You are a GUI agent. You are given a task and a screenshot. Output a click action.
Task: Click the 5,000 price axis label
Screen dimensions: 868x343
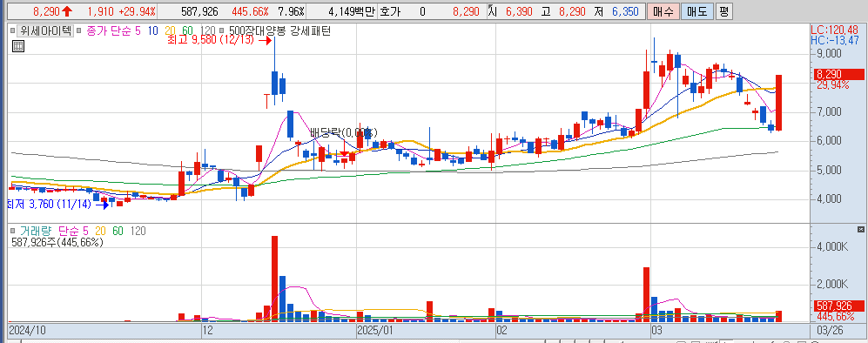coord(829,170)
